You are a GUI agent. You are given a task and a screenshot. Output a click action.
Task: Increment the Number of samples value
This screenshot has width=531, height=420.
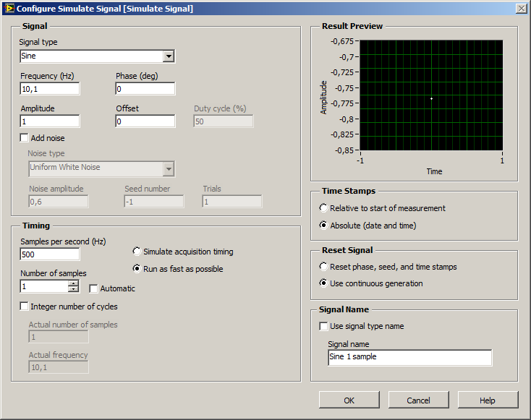tap(73, 283)
